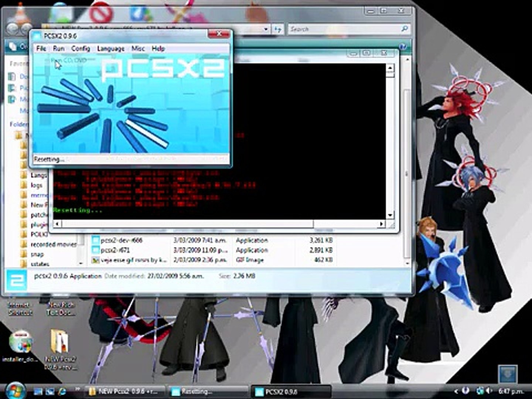532x399 pixels.
Task: Click the volume speaker tray icon
Action: click(490, 391)
